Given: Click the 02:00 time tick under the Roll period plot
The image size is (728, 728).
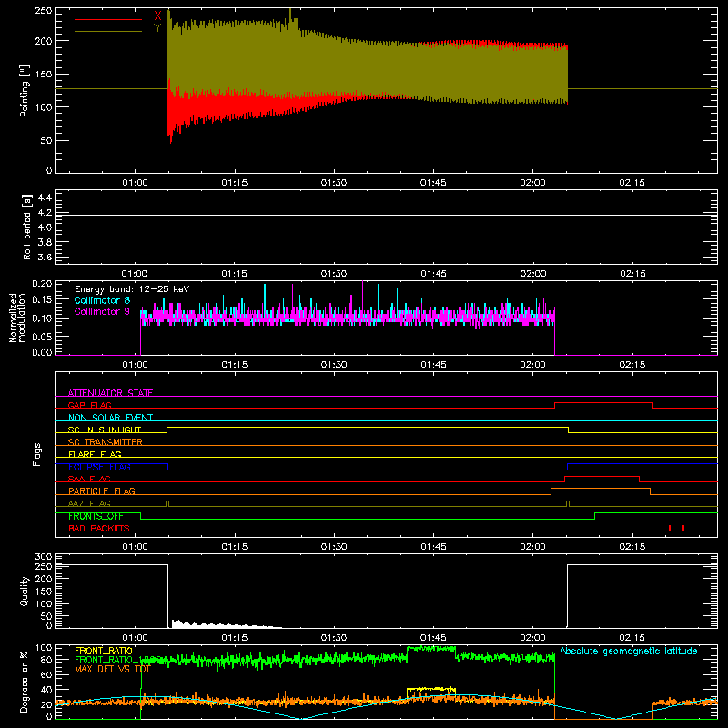Looking at the screenshot, I should click(533, 274).
